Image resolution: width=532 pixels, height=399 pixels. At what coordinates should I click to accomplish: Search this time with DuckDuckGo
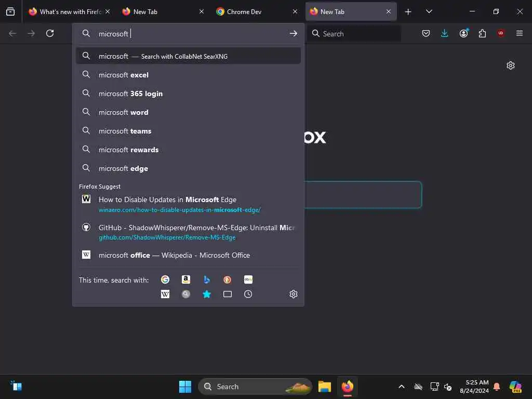coord(228,280)
